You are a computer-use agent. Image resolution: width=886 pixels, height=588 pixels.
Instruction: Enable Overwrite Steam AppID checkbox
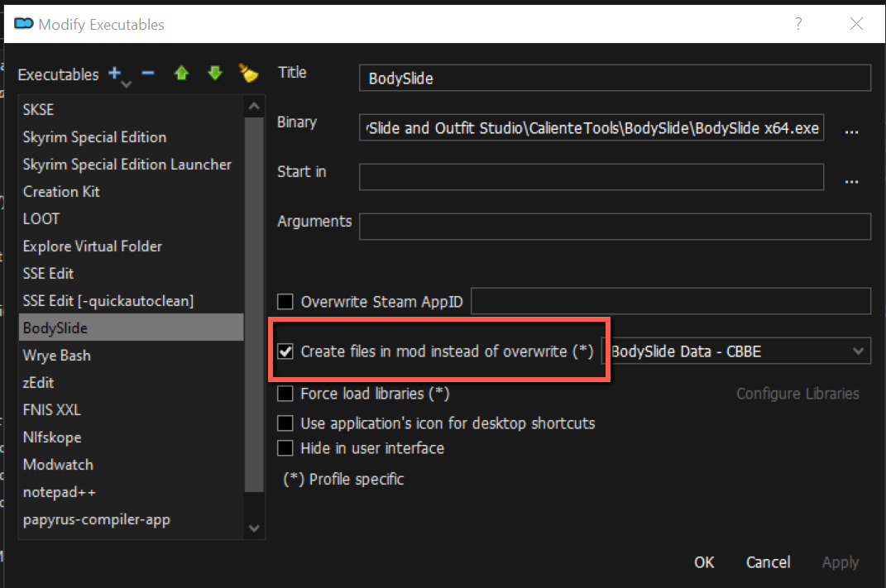click(285, 302)
